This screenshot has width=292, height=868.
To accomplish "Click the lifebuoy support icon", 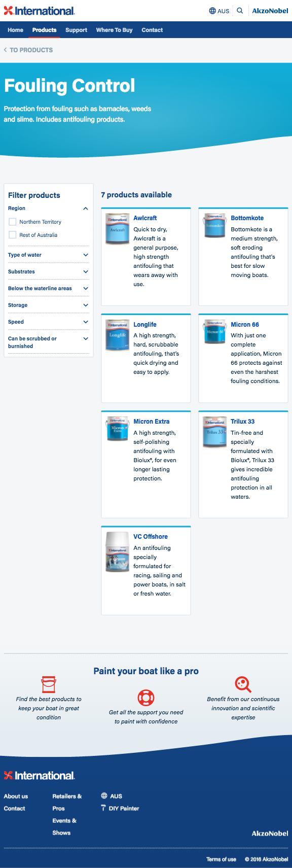I will tap(146, 698).
